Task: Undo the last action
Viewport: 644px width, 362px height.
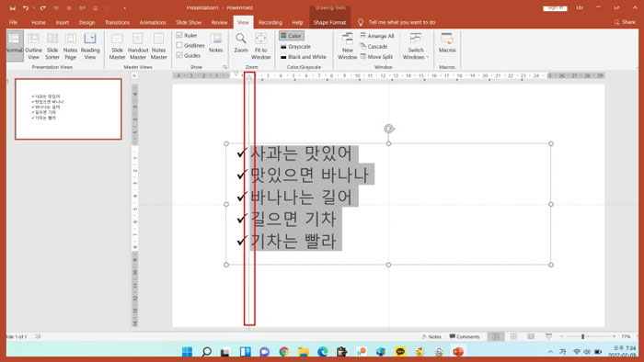Action: click(26, 8)
